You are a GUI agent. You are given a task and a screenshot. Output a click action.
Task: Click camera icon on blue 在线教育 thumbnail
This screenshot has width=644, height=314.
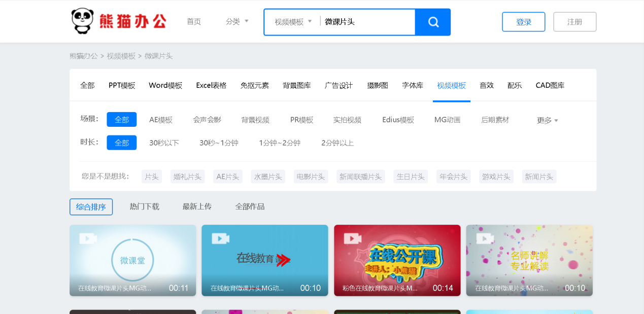[x=220, y=238]
